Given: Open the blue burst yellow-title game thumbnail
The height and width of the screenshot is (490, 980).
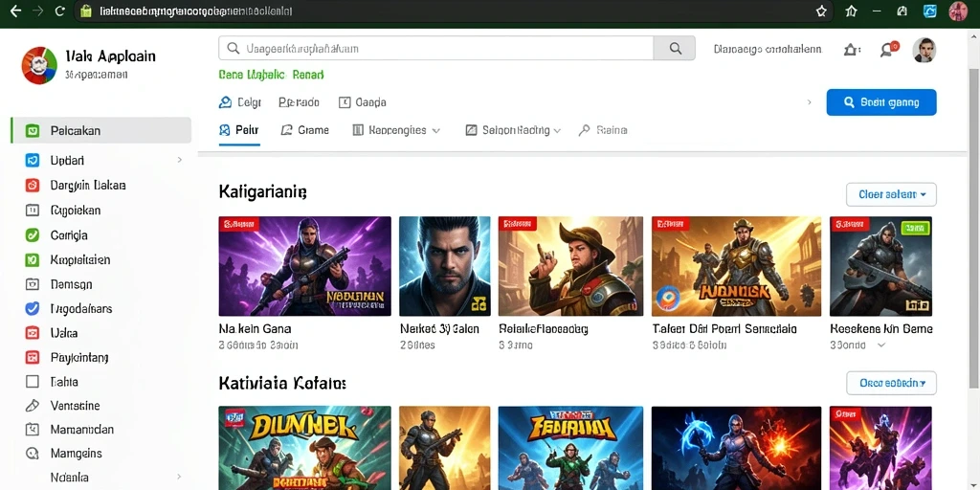Looking at the screenshot, I should click(570, 448).
